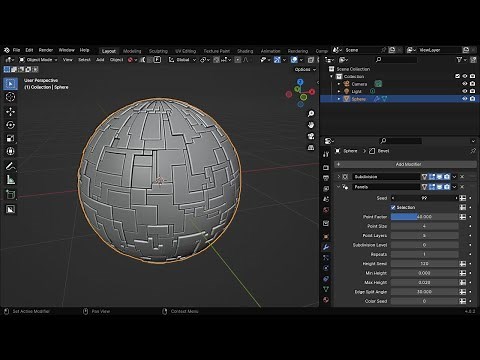The height and width of the screenshot is (360, 480).
Task: Open the View Layer properties tab
Action: coord(326,189)
